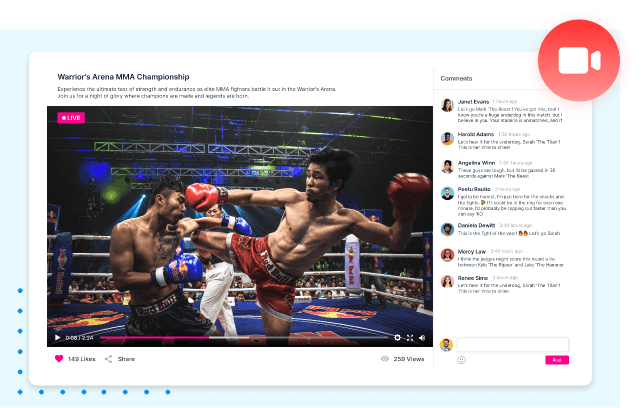Click the pink heart like icon

point(59,358)
